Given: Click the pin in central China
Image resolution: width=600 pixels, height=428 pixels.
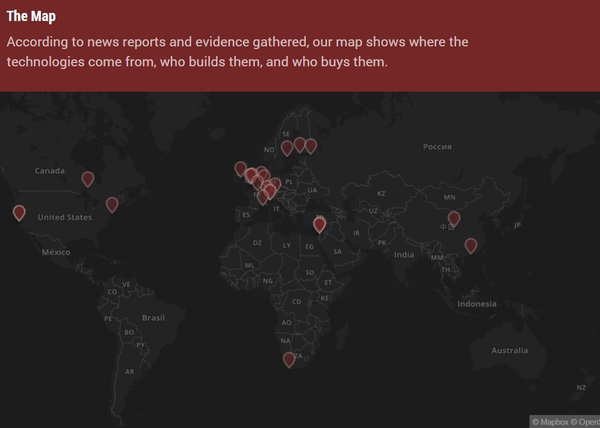Looking at the screenshot, I should click(x=454, y=219).
